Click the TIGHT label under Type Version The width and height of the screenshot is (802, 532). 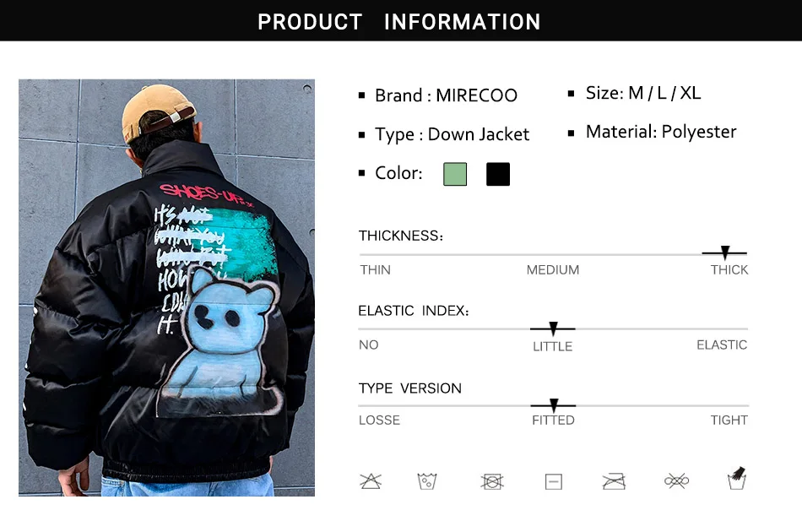tap(729, 420)
